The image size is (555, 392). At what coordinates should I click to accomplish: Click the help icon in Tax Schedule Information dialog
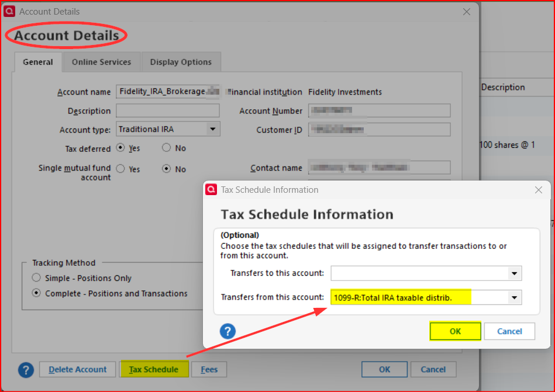point(227,331)
